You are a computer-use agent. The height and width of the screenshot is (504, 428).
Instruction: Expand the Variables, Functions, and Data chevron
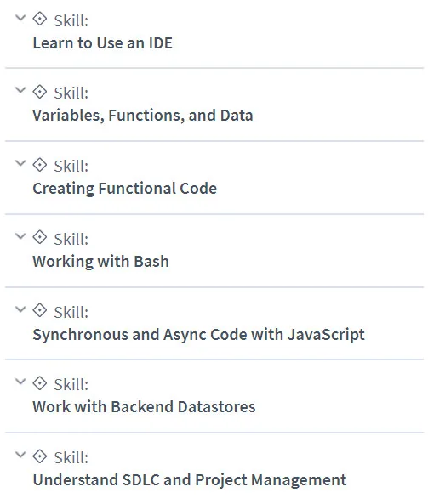[x=20, y=90]
